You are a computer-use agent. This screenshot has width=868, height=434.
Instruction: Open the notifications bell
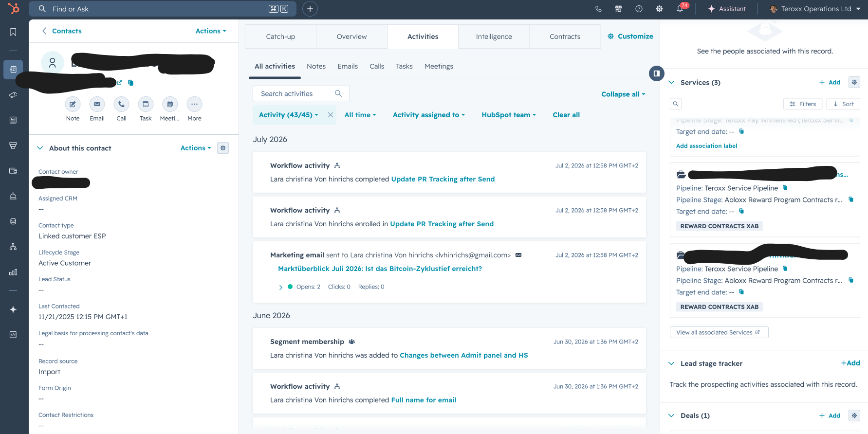pos(680,9)
